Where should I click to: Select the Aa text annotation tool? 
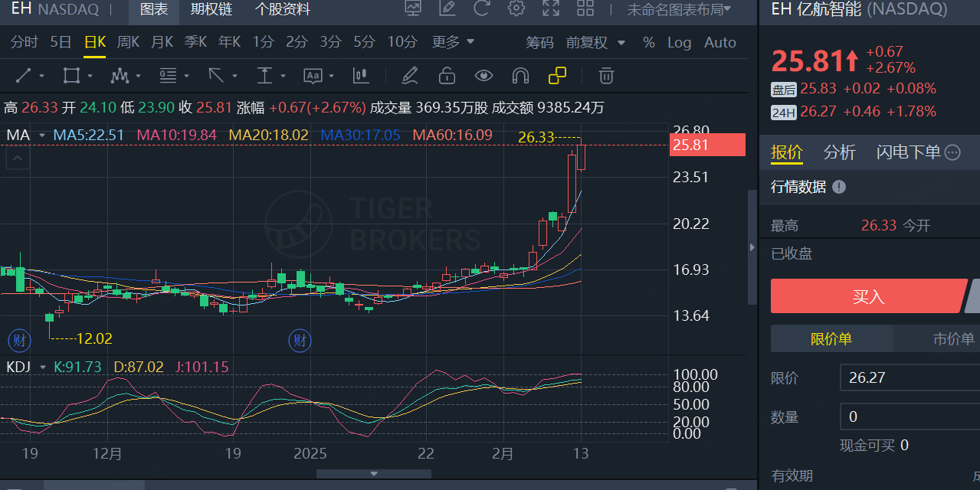pos(313,76)
